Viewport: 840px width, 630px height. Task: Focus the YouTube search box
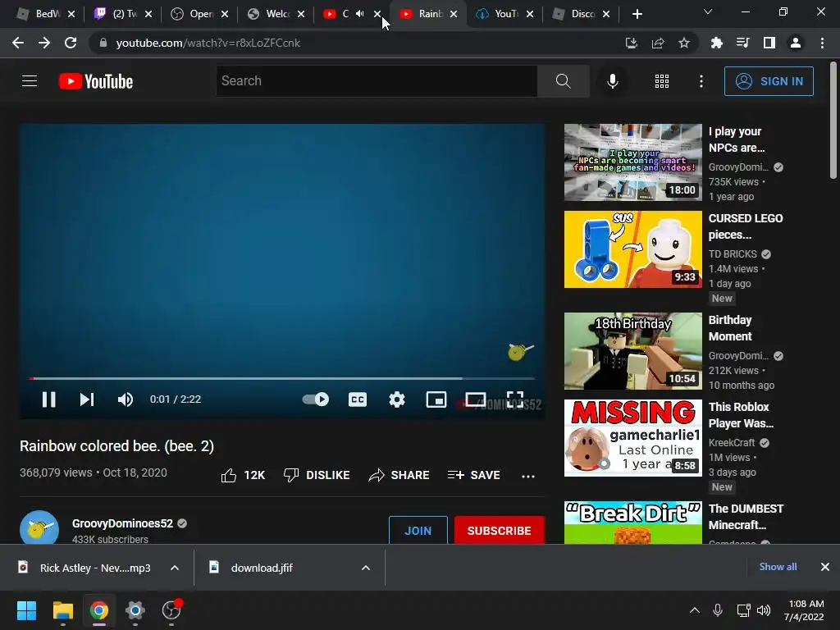coord(376,81)
